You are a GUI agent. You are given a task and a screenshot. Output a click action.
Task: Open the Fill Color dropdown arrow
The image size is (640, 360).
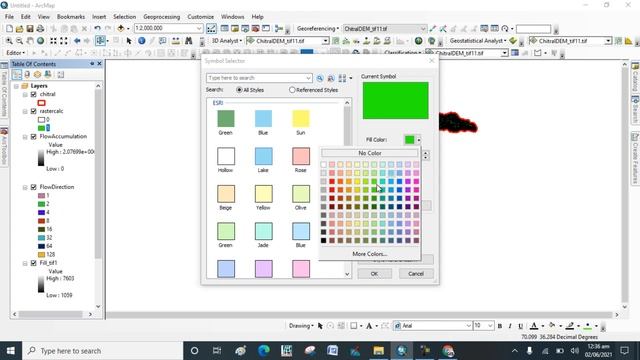coord(418,140)
